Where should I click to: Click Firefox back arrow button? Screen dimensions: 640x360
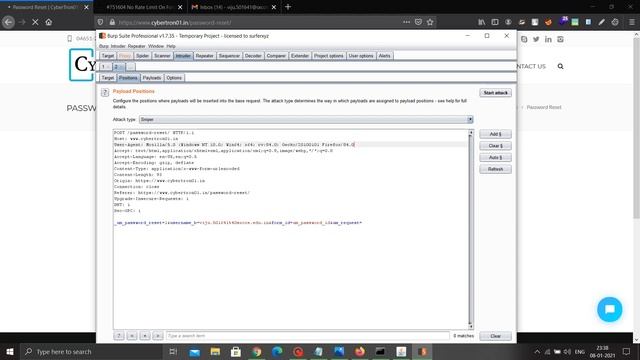pyautogui.click(x=8, y=22)
